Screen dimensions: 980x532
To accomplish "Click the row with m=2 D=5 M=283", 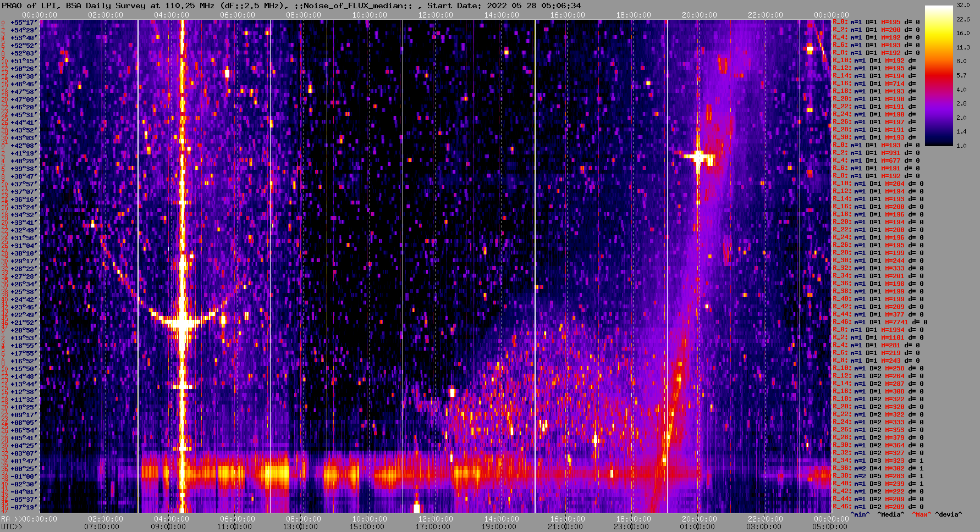I will coord(878,476).
